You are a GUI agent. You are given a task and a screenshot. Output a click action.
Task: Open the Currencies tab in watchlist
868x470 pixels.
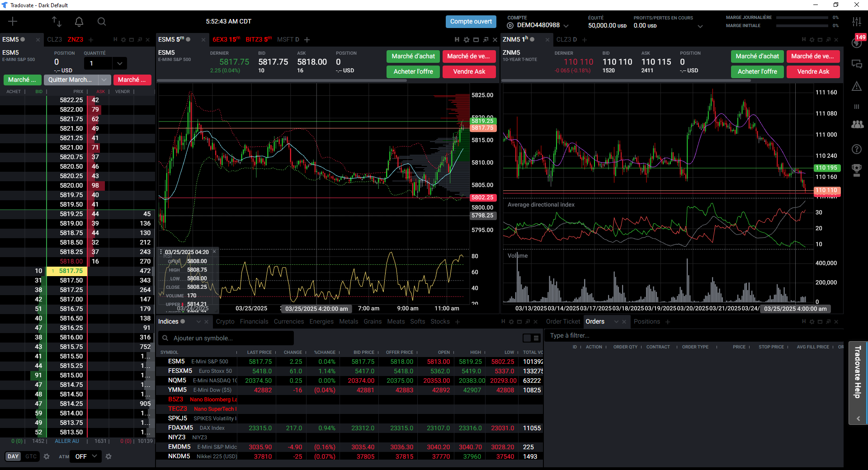[288, 322]
